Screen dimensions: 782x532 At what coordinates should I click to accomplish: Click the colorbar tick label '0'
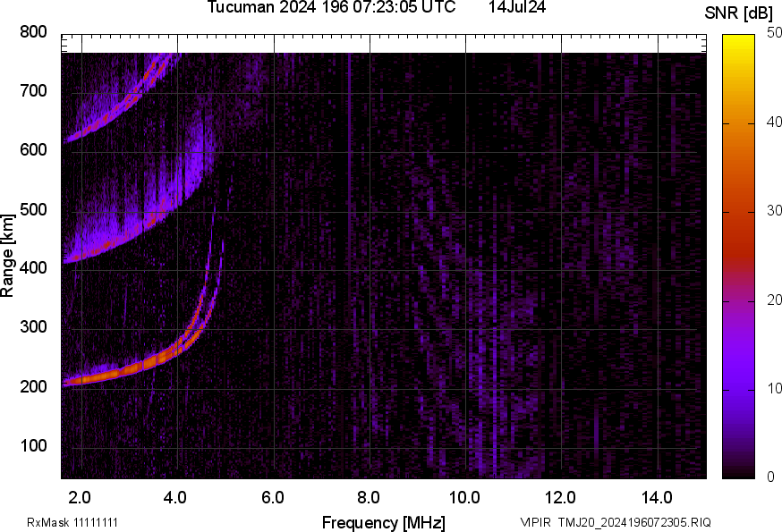click(770, 477)
